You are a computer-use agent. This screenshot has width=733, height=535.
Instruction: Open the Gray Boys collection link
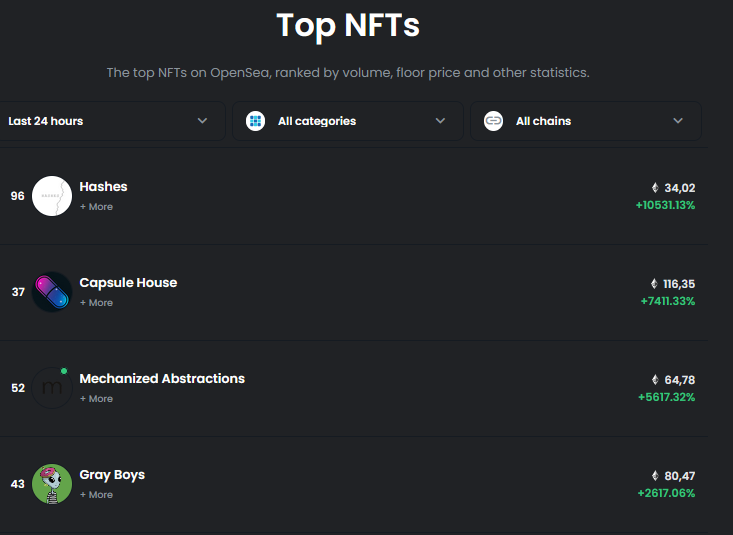pos(112,475)
